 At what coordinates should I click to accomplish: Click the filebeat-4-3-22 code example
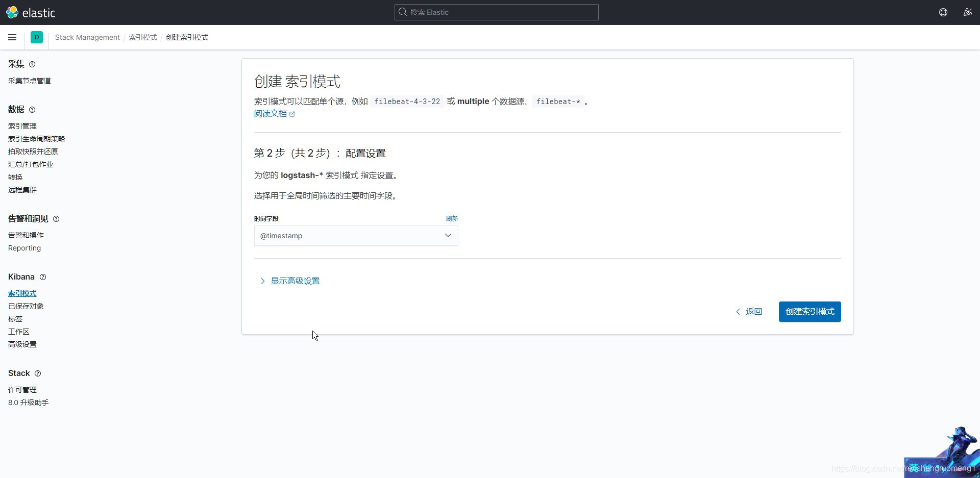pyautogui.click(x=407, y=102)
